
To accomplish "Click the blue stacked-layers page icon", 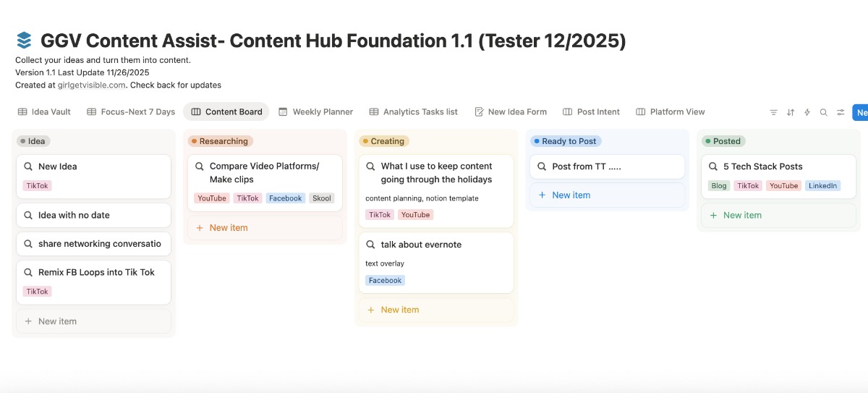I will [x=25, y=40].
